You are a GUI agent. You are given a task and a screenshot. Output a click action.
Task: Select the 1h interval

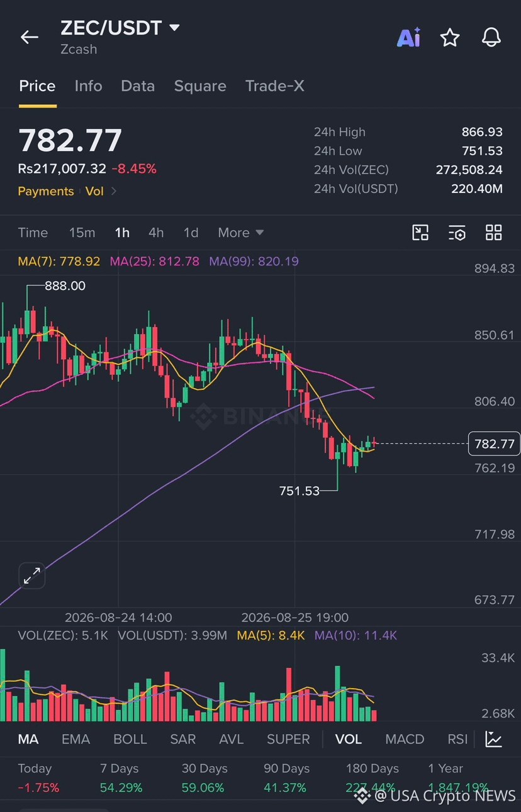click(122, 233)
